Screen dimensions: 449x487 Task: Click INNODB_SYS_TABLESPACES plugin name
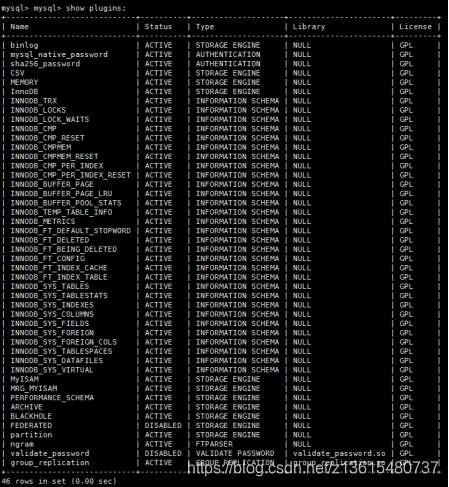tap(61, 351)
